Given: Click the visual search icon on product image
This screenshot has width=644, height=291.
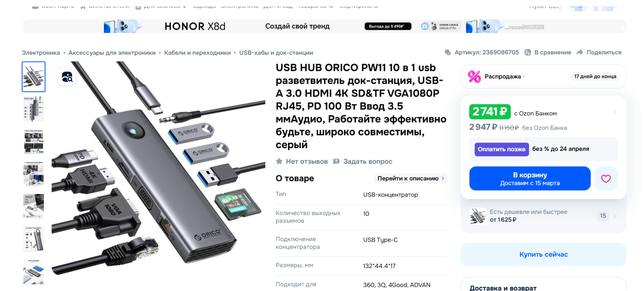Looking at the screenshot, I should (x=67, y=77).
